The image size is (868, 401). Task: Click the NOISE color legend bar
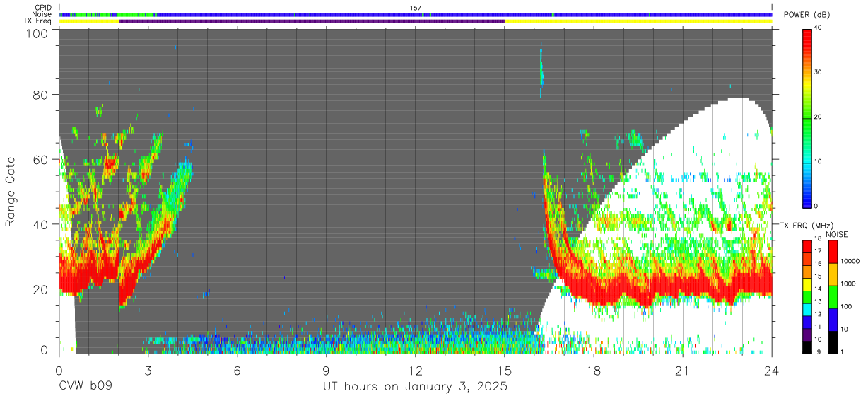point(833,297)
